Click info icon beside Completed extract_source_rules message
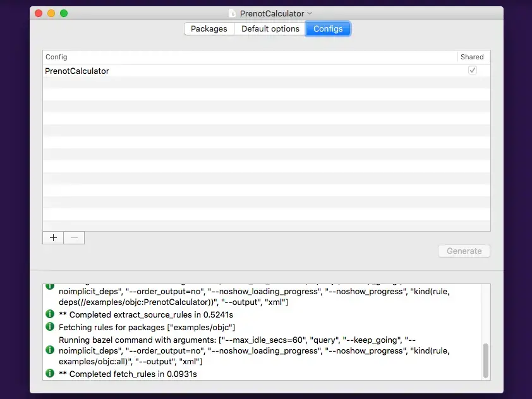 tap(50, 314)
